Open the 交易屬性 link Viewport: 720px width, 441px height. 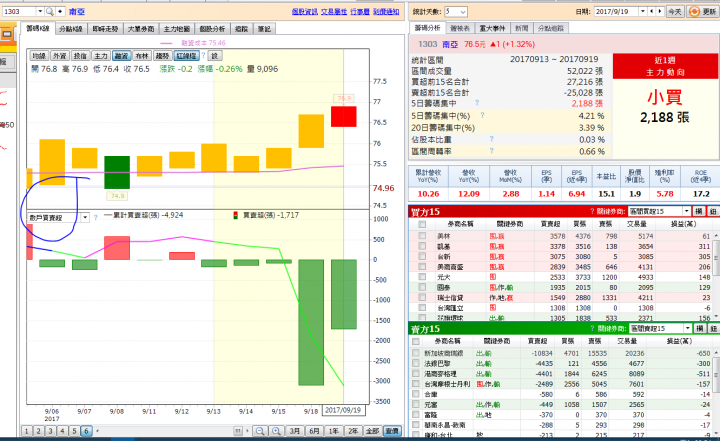(x=334, y=11)
